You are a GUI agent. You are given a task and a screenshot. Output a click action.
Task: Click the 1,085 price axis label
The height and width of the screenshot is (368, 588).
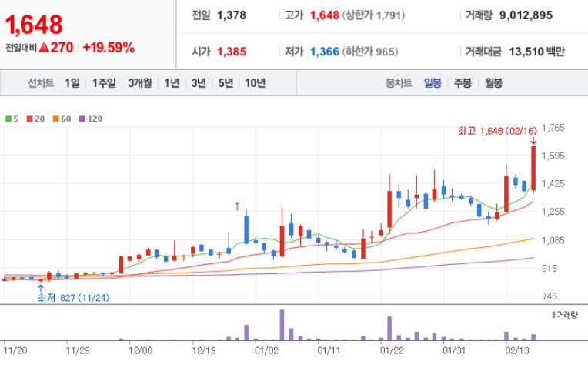click(553, 240)
